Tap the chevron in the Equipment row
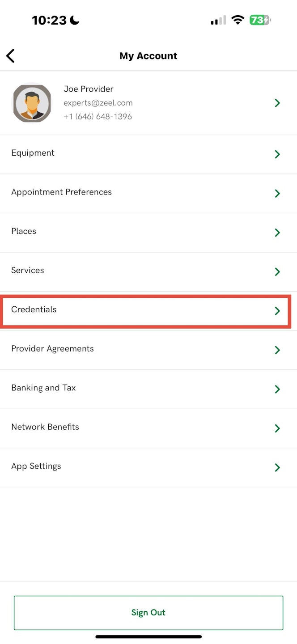 (x=277, y=154)
